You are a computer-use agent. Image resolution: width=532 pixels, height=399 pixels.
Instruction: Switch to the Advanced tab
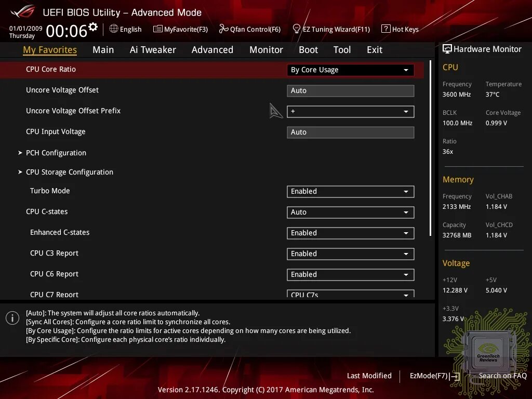tap(212, 50)
